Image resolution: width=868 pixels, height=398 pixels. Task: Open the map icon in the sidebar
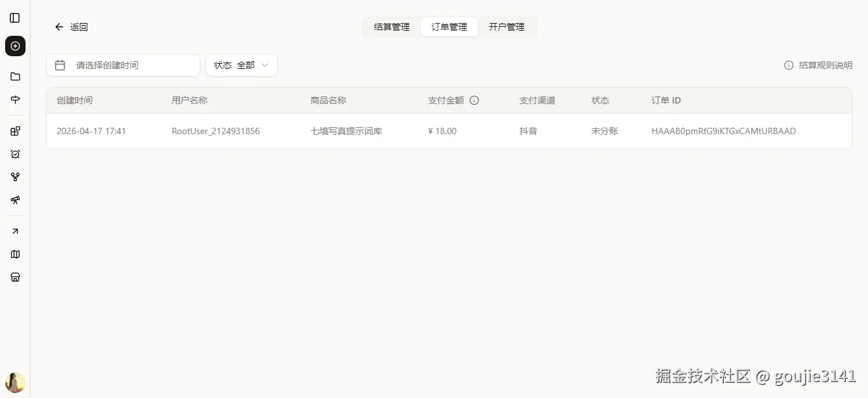(x=15, y=254)
